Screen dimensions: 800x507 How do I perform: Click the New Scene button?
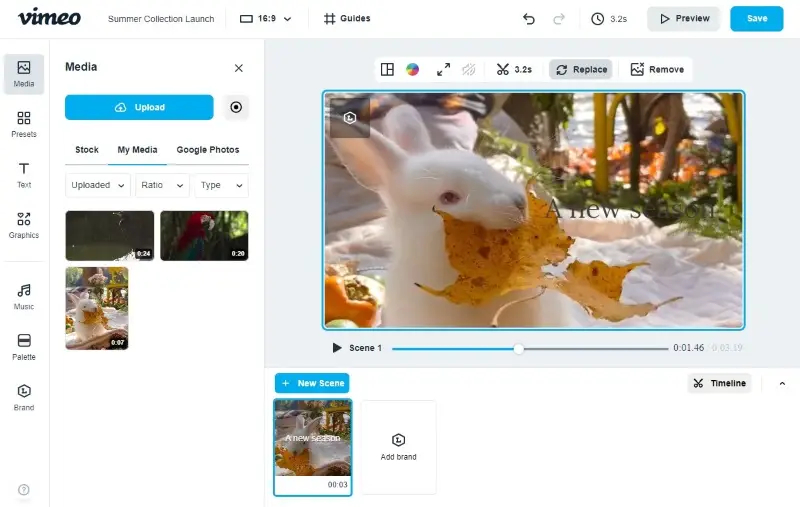click(x=312, y=383)
